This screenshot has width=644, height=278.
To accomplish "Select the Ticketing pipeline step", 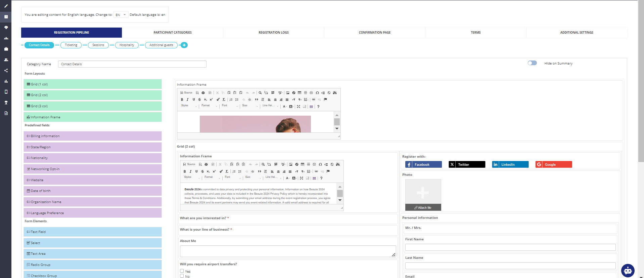I will [71, 45].
